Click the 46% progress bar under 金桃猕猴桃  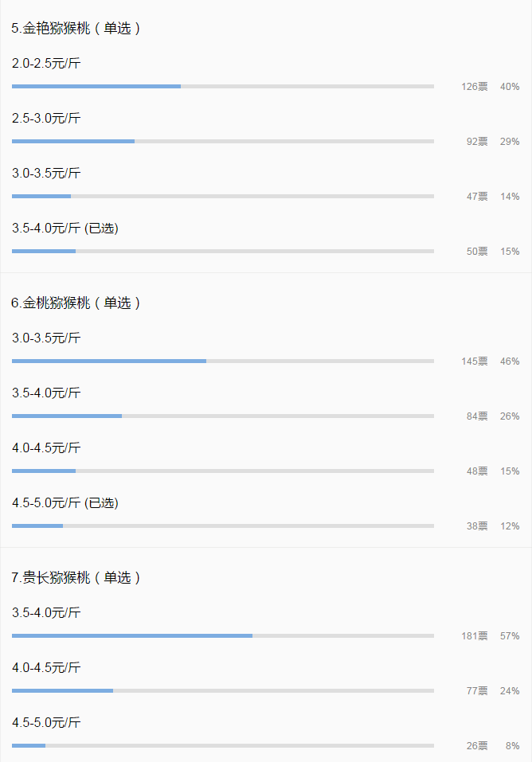pos(223,361)
